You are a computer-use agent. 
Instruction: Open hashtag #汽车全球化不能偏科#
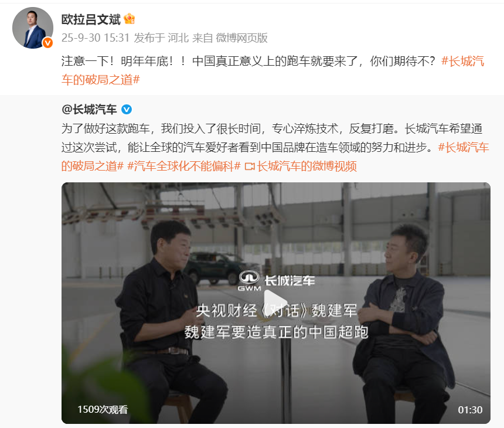pos(184,167)
